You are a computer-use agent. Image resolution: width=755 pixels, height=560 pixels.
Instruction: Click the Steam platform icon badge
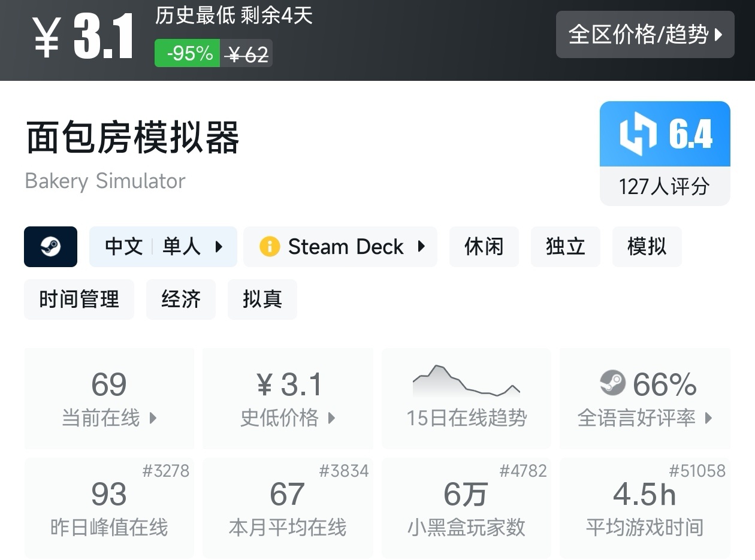pyautogui.click(x=50, y=247)
